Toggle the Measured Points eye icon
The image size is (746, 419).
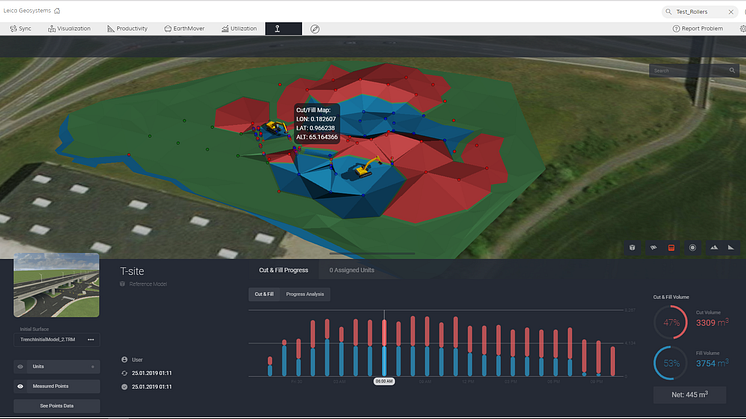[21, 386]
